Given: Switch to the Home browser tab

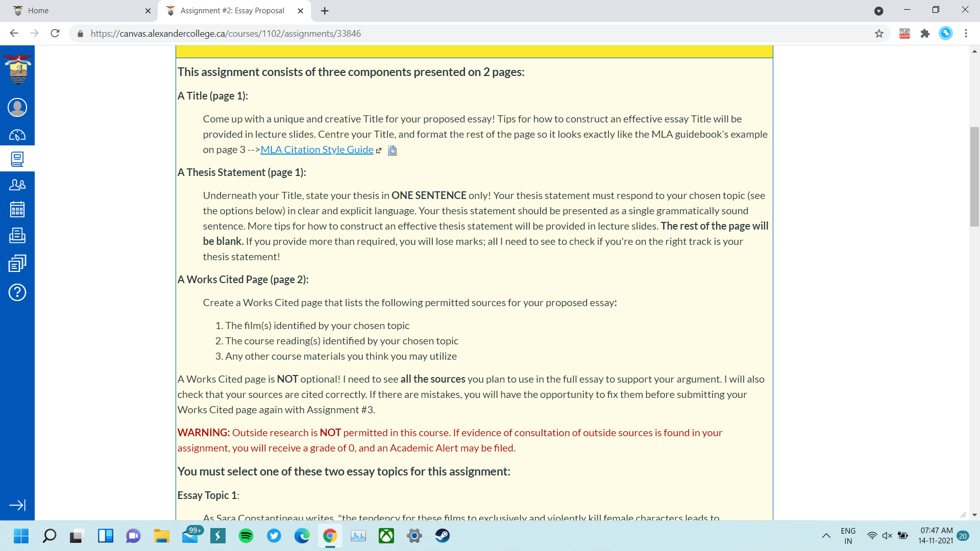Looking at the screenshot, I should pyautogui.click(x=77, y=11).
